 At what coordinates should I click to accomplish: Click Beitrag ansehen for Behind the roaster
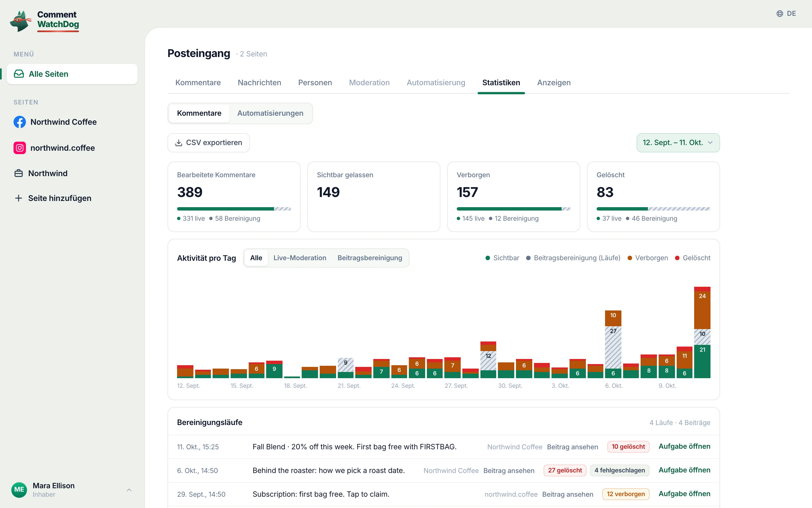[509, 470]
